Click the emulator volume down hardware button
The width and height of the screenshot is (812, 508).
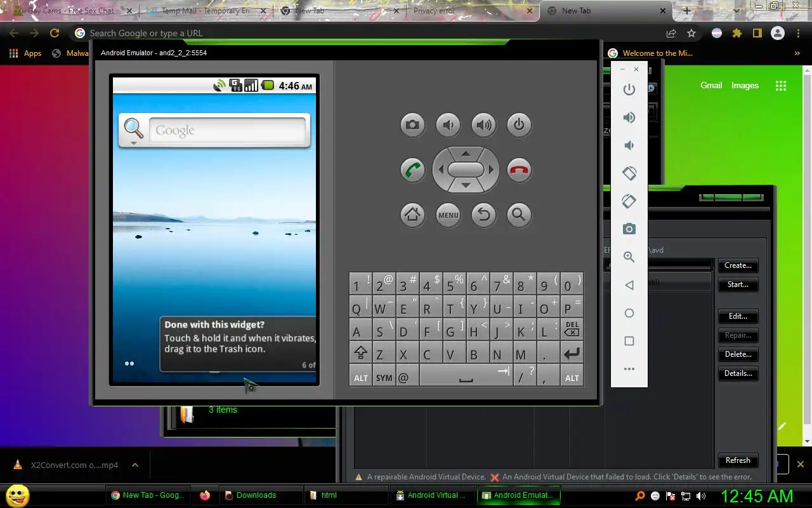click(448, 124)
